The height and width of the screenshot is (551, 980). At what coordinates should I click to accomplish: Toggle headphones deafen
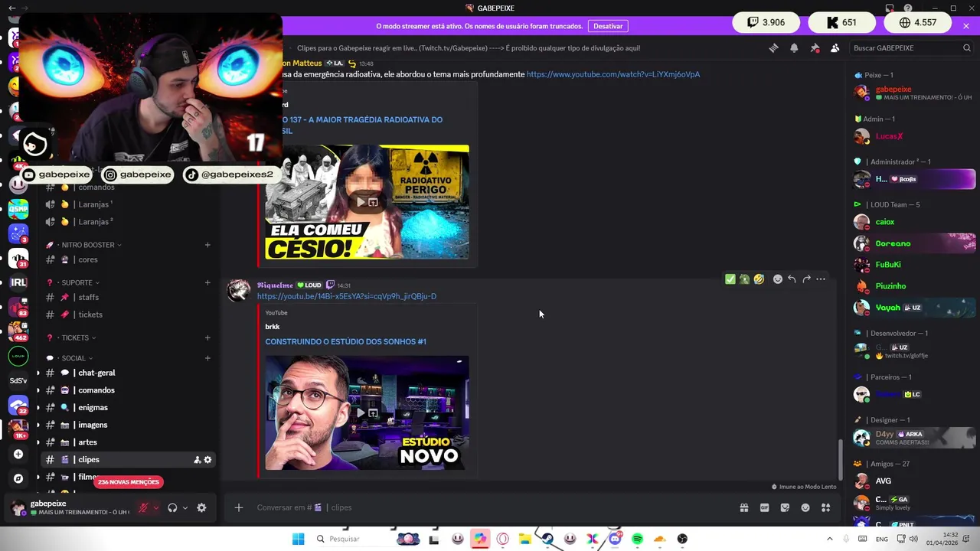(172, 507)
